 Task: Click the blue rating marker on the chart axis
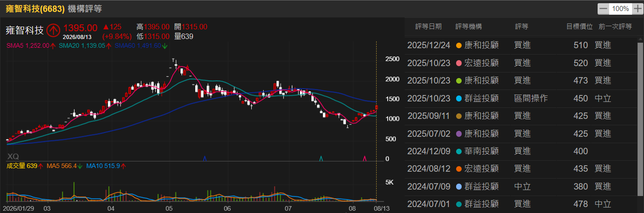(x=205, y=158)
